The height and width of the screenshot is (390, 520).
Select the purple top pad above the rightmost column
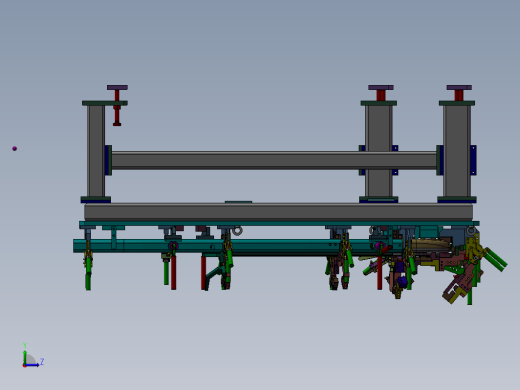coord(459,88)
